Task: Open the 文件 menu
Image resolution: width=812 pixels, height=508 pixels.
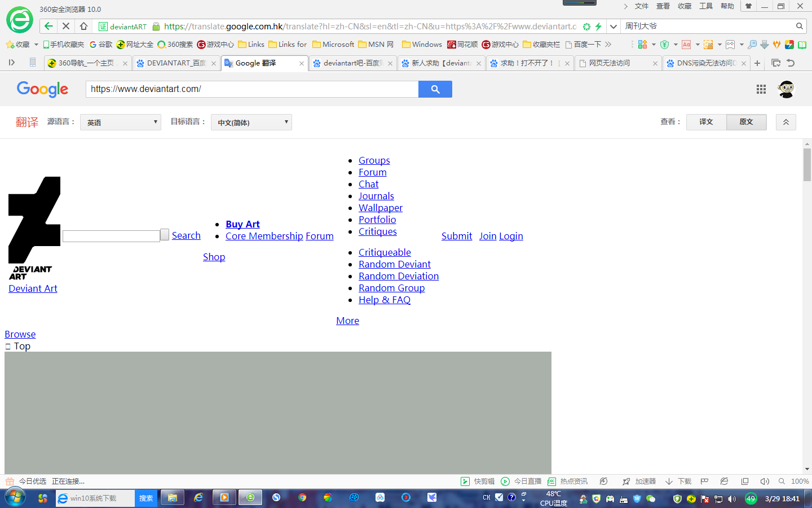Action: pyautogui.click(x=642, y=6)
